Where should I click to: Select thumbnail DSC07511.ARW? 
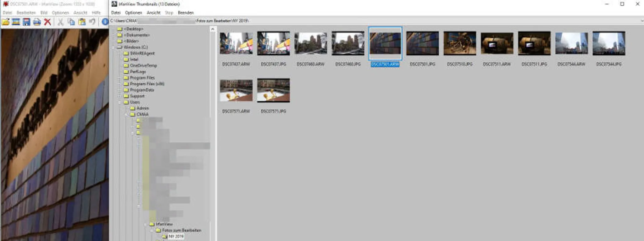click(x=497, y=43)
